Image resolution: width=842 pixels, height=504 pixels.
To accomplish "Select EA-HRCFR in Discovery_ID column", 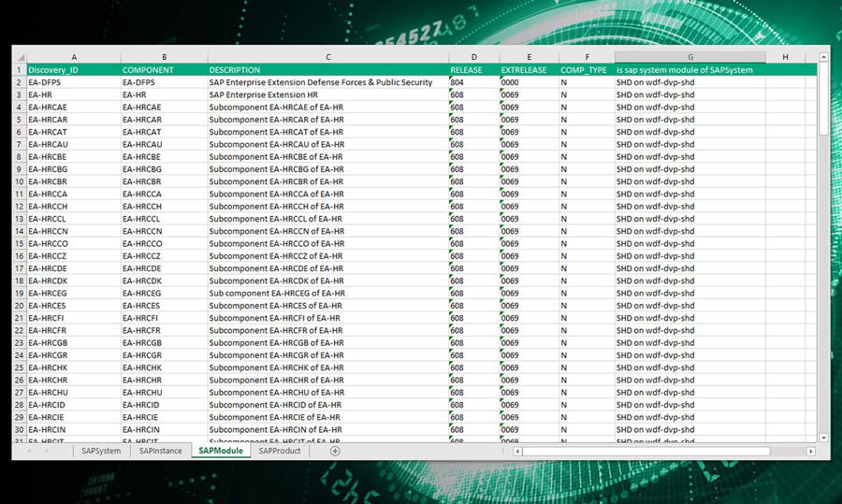I will pos(74,330).
